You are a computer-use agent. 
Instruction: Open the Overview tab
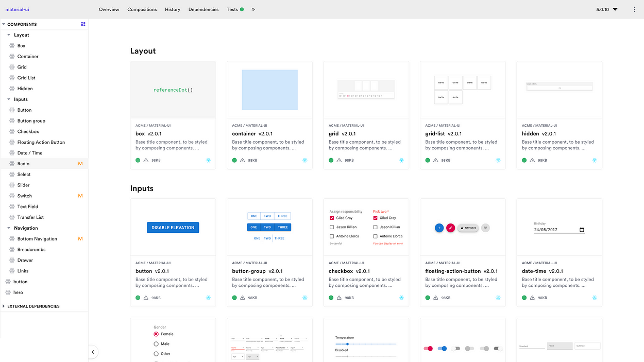coord(109,9)
